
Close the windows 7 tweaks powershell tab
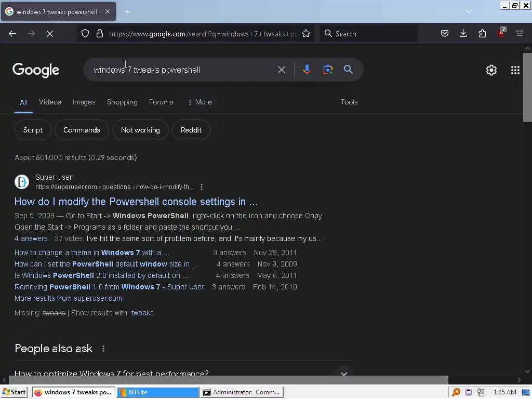108,12
